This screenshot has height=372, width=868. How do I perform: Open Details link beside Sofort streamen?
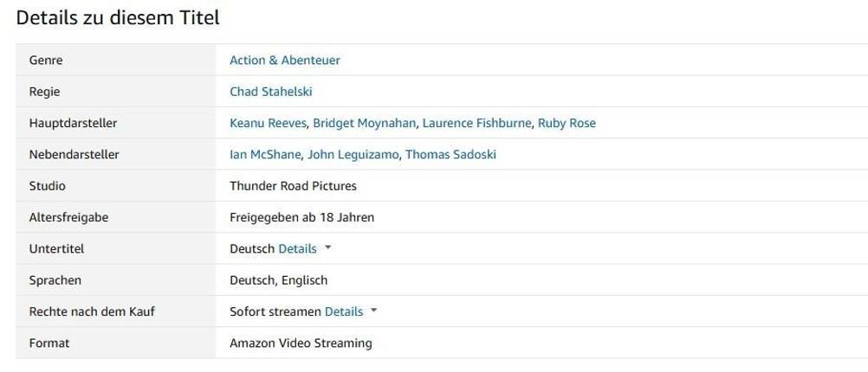[x=343, y=311]
